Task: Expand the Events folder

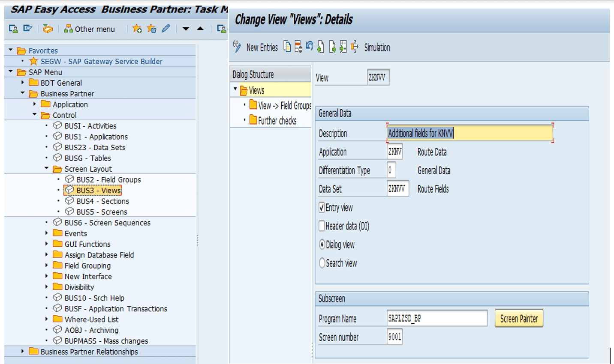Action: (x=47, y=233)
